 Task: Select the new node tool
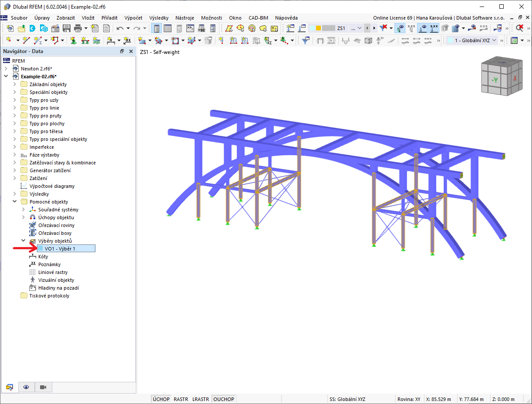pyautogui.click(x=9, y=40)
